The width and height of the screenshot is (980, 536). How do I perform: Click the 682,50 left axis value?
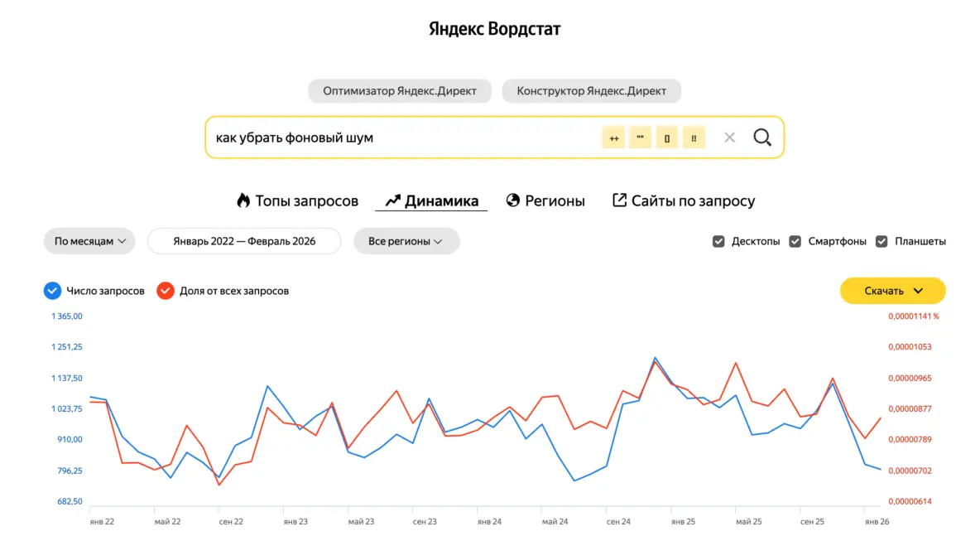point(70,501)
